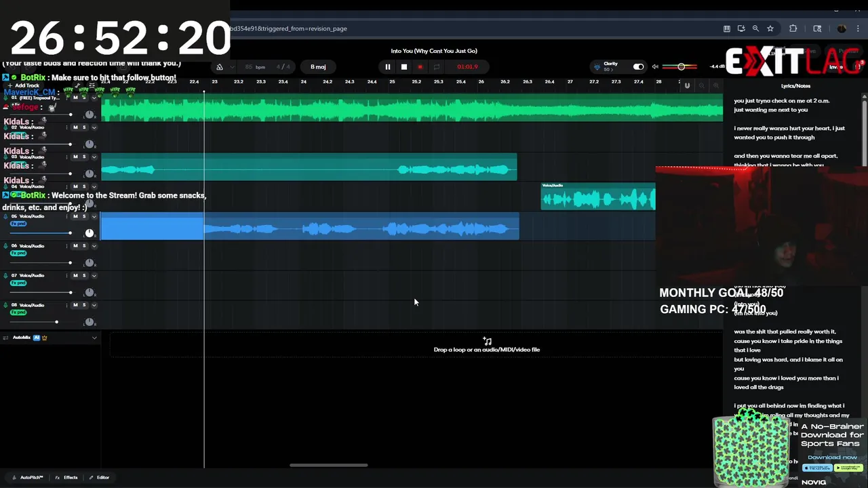Solo track 05 Voice/Audio
Image resolution: width=868 pixels, height=488 pixels.
pos(84,216)
